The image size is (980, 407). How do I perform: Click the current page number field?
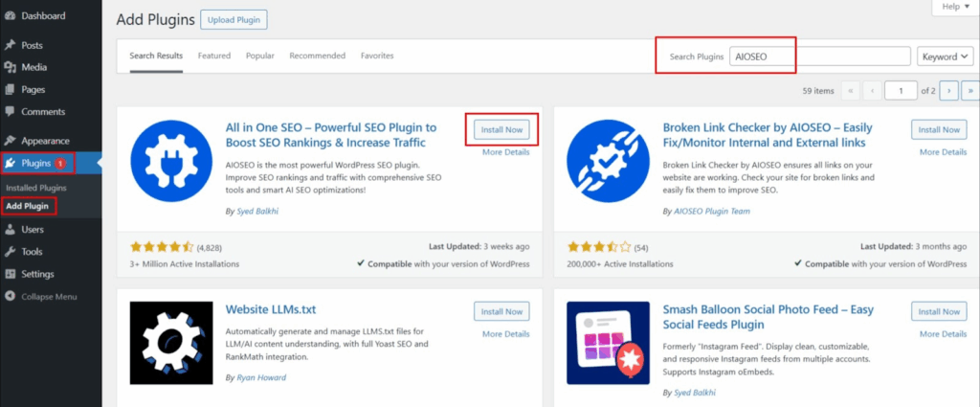click(901, 91)
